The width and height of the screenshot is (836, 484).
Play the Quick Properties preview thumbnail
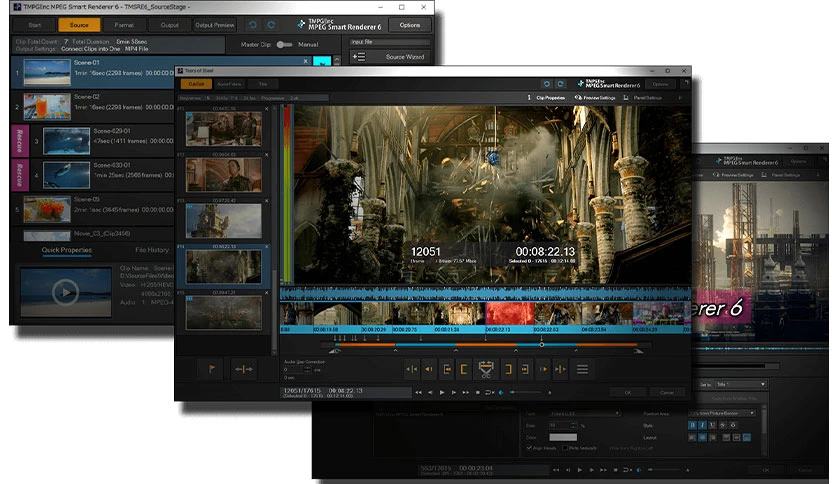point(66,292)
